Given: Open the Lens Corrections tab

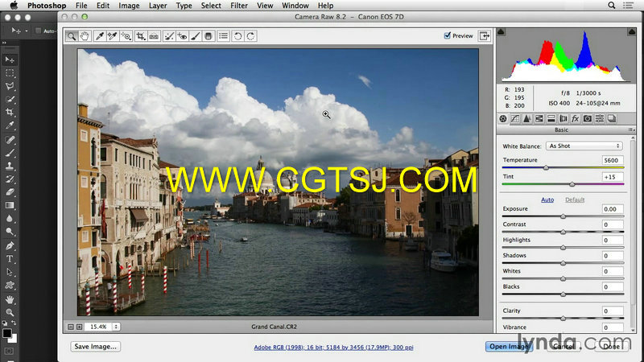Looking at the screenshot, I should (563, 118).
